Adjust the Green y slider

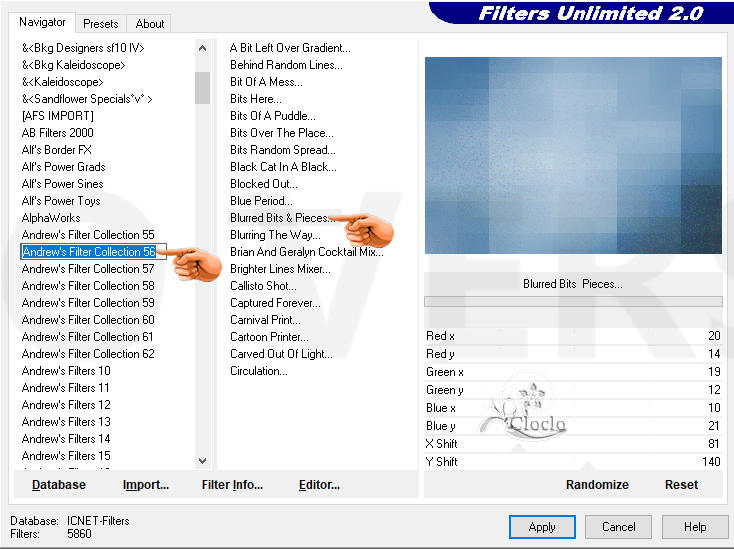573,390
